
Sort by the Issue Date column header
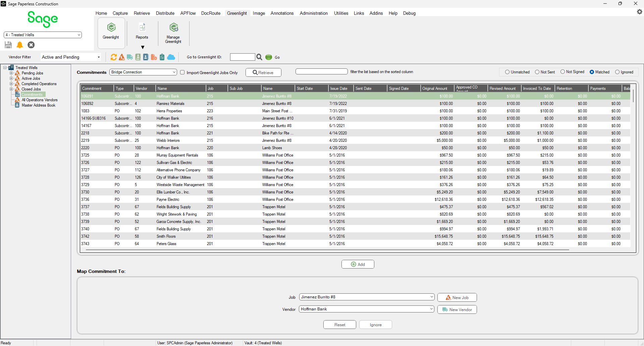pos(341,89)
